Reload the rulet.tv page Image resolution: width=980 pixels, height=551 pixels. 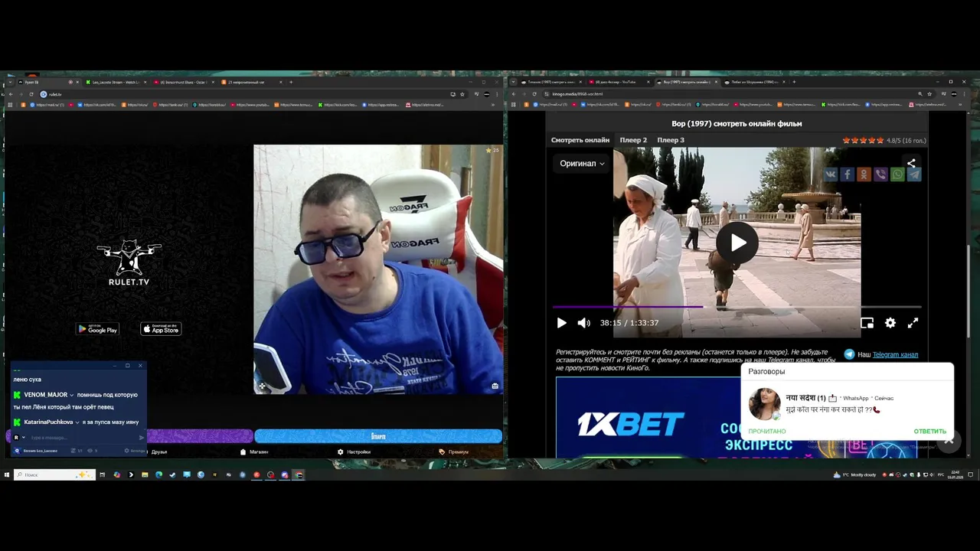coord(33,94)
